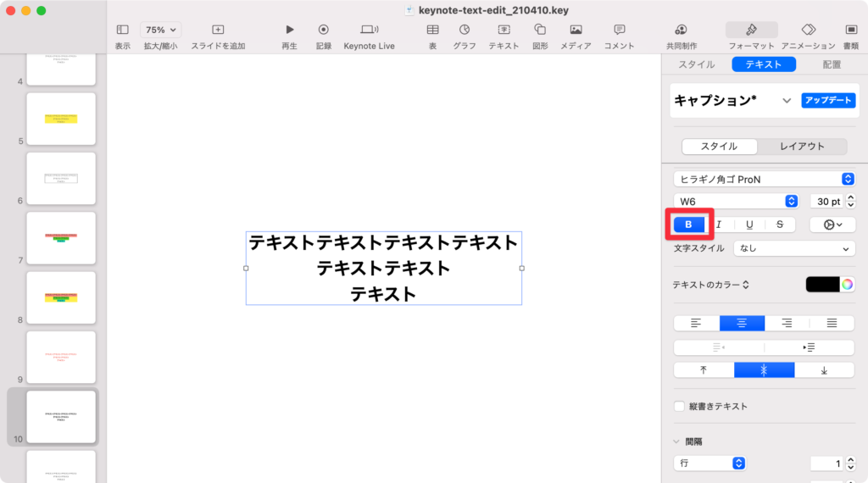Toggle bold formatting with the B button
The width and height of the screenshot is (868, 483).
click(x=688, y=225)
